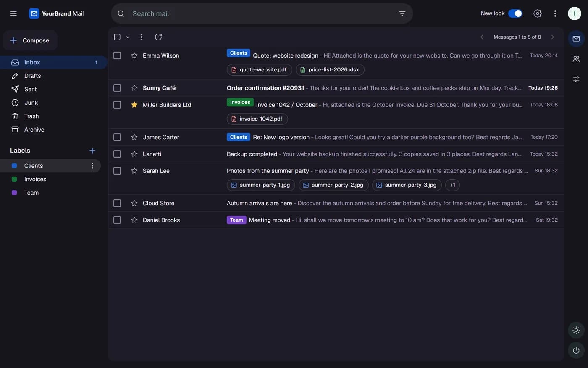Star the Emma Wilson email

coord(134,56)
